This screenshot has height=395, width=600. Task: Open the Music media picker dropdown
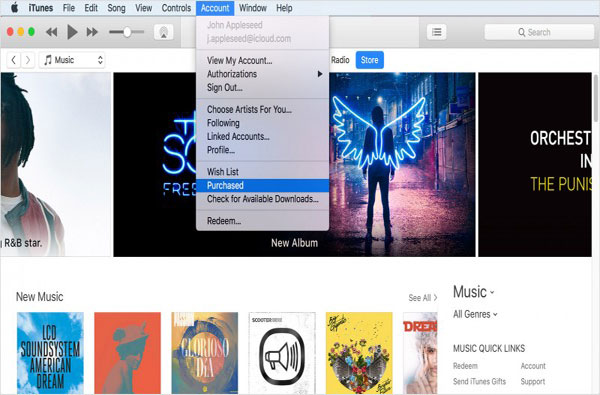[72, 60]
